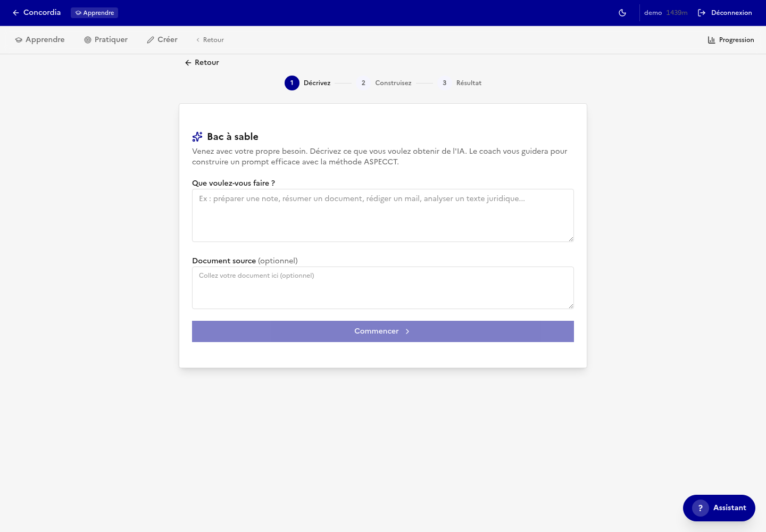Screen dimensions: 766x532
Task: Click the Déconnexion text link
Action: click(x=731, y=13)
